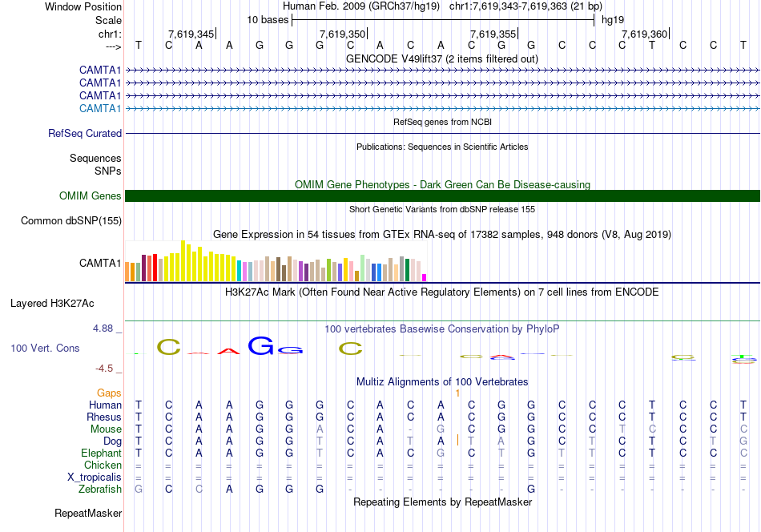Click the X_tropicalis alignment row label
The height and width of the screenshot is (532, 761).
95,478
